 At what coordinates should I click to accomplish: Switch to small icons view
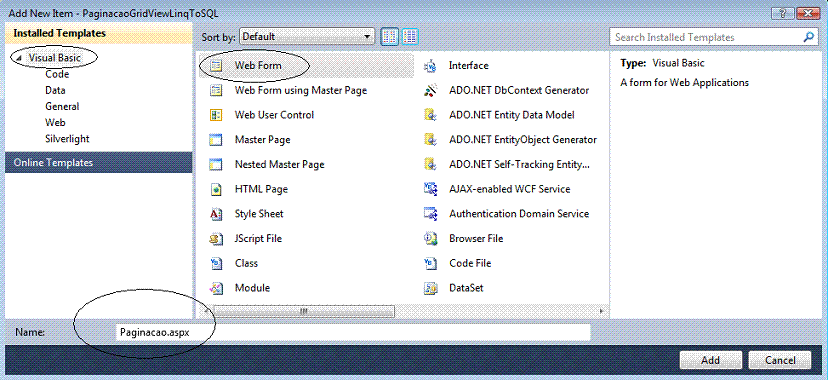(x=389, y=36)
